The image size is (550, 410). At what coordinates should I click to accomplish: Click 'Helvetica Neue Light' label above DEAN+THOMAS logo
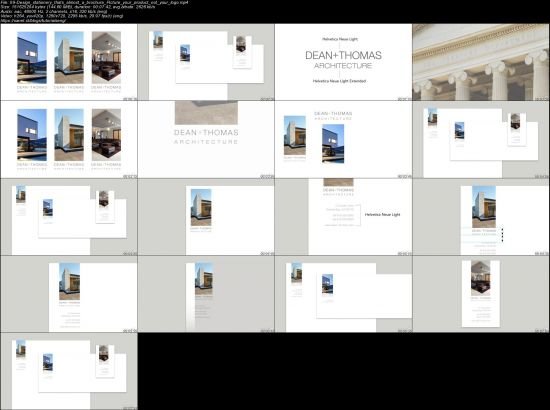[340, 39]
